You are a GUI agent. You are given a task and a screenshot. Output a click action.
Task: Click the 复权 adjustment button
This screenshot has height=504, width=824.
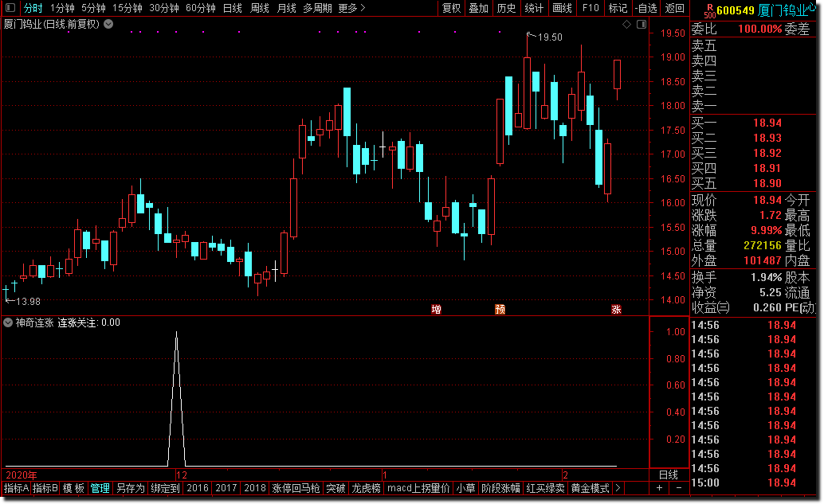point(451,8)
